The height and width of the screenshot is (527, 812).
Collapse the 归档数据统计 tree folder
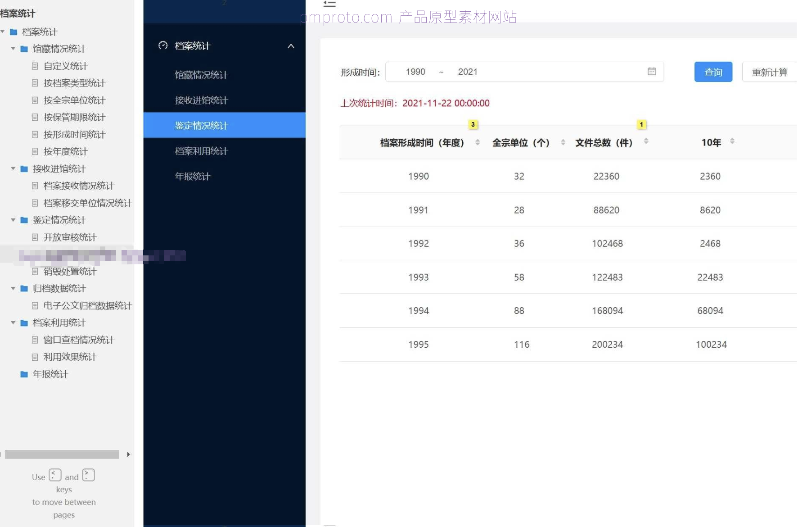pyautogui.click(x=13, y=288)
